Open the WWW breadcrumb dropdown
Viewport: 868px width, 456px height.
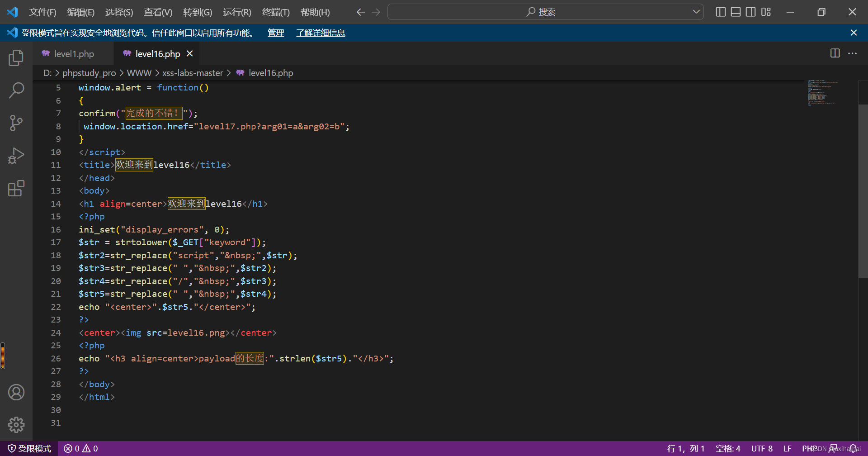(x=139, y=72)
